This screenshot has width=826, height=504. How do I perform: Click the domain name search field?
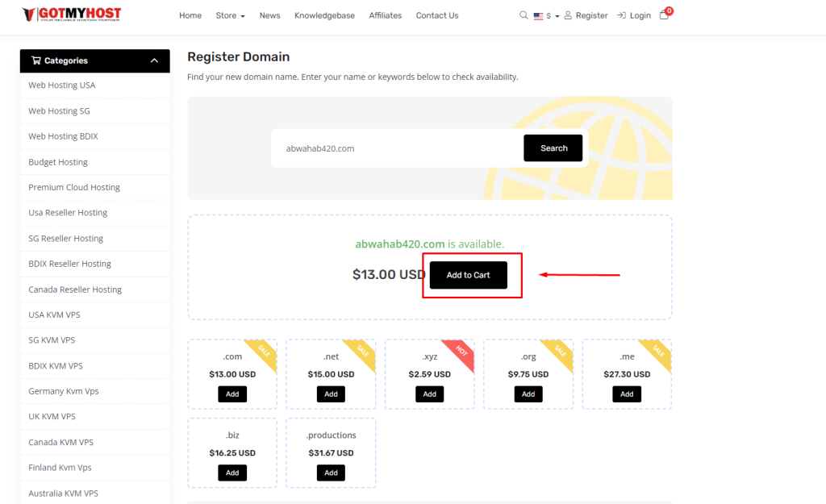point(395,148)
